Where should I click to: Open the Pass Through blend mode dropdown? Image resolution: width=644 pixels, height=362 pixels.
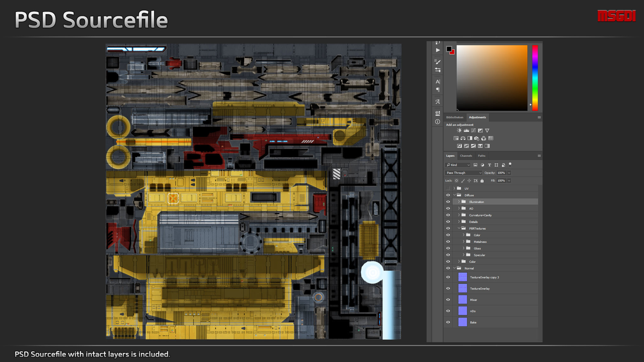464,173
